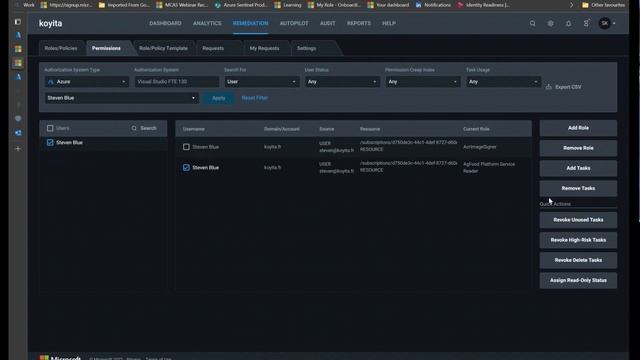This screenshot has height=360, width=640.
Task: Click the Remove Tasks button
Action: click(578, 188)
